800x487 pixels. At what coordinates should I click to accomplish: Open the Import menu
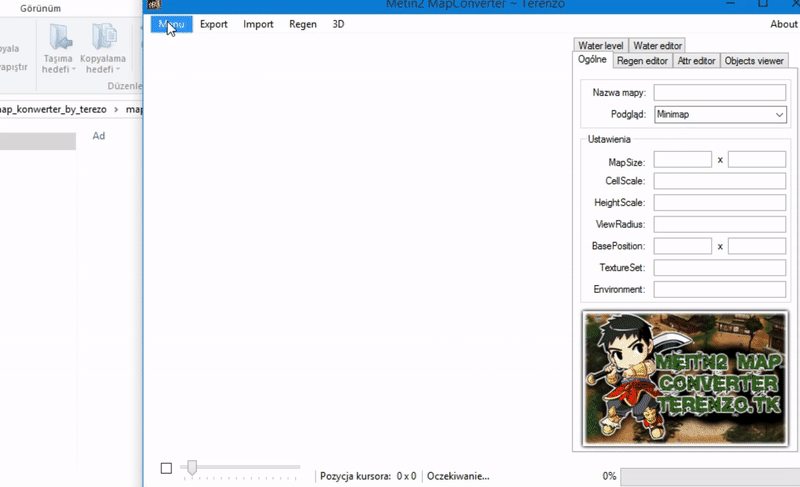point(258,24)
